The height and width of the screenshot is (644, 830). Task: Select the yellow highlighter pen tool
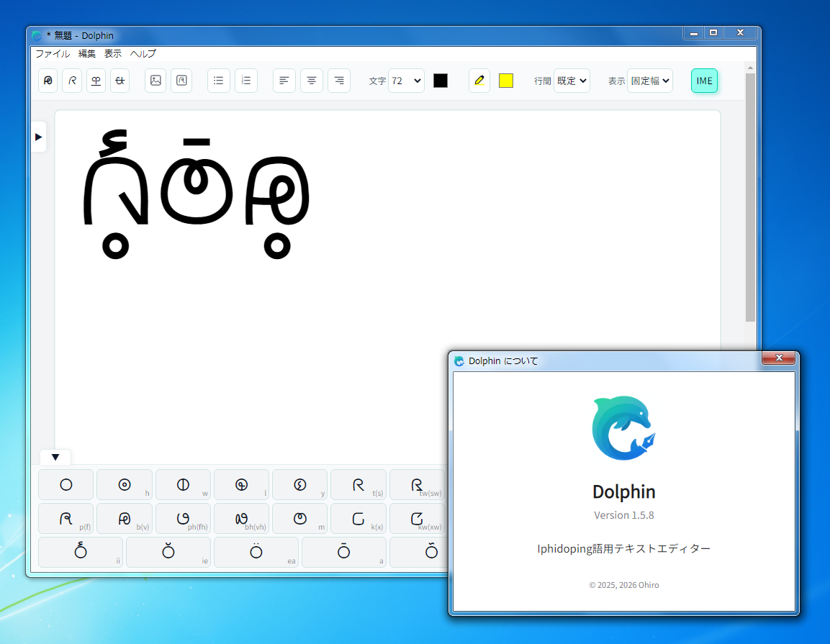[x=479, y=81]
